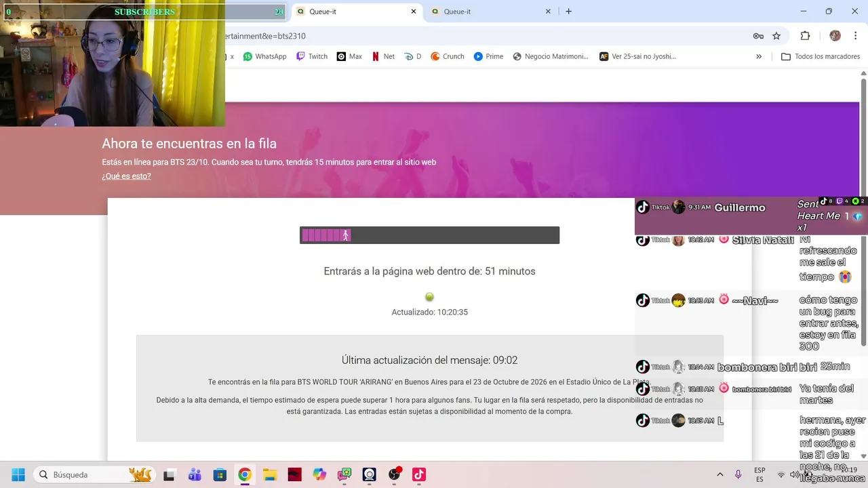868x488 pixels.
Task: Open TikTok from the taskbar
Action: [419, 474]
